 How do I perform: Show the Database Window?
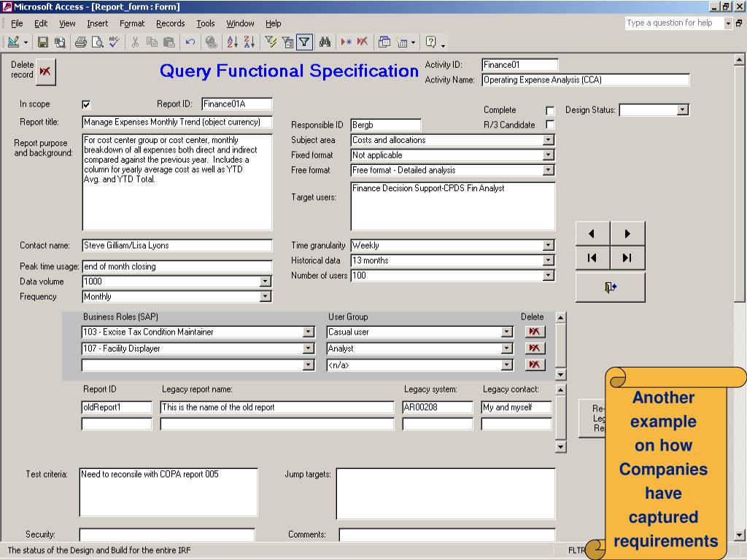(384, 42)
